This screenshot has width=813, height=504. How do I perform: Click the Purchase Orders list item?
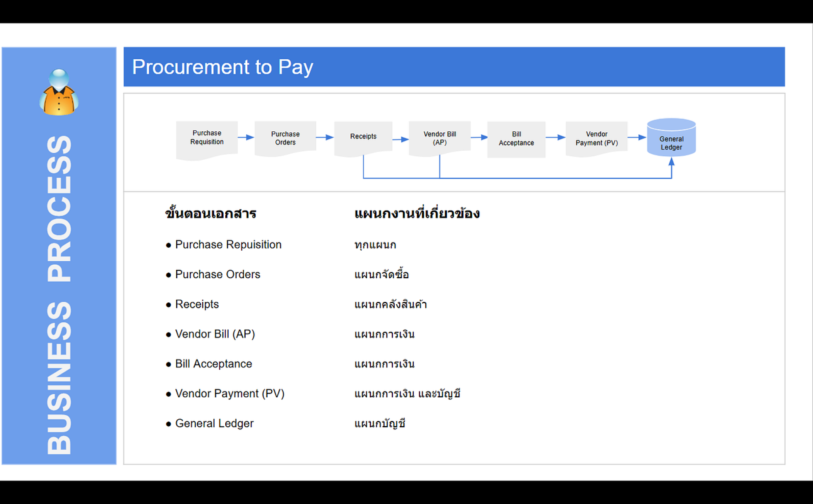point(217,274)
